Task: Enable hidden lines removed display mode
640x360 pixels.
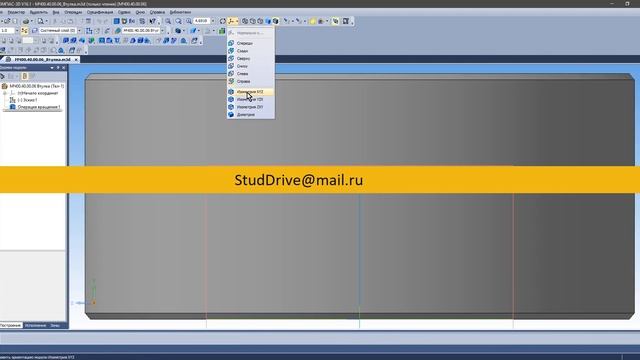Action: click(x=253, y=21)
